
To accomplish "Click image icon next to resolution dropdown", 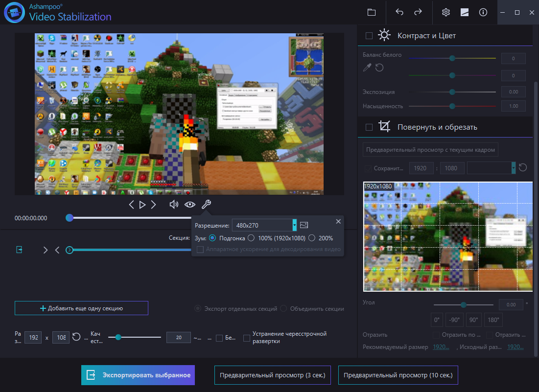I will pos(304,225).
